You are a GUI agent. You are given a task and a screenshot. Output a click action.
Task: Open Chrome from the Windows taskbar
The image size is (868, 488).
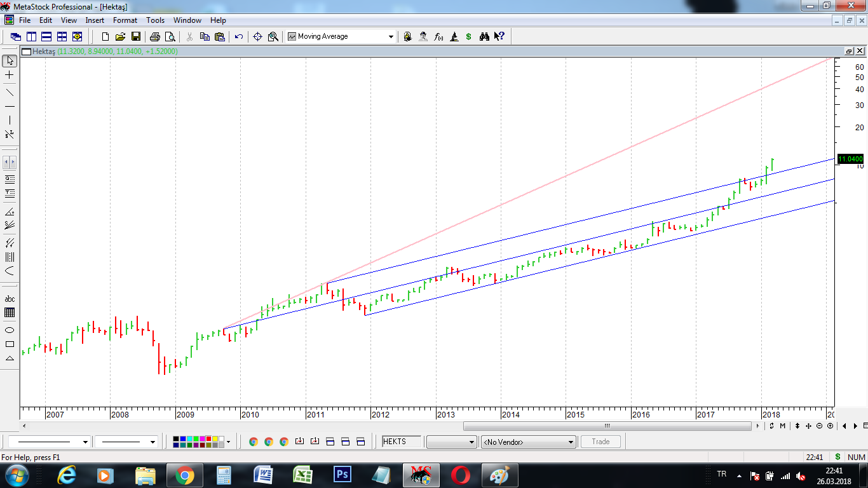tap(185, 475)
